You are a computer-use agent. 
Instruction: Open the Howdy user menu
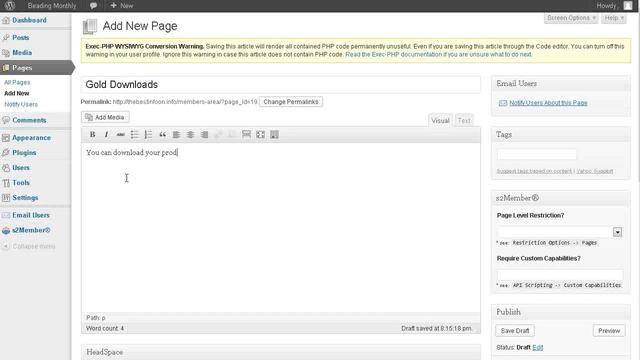coord(614,6)
